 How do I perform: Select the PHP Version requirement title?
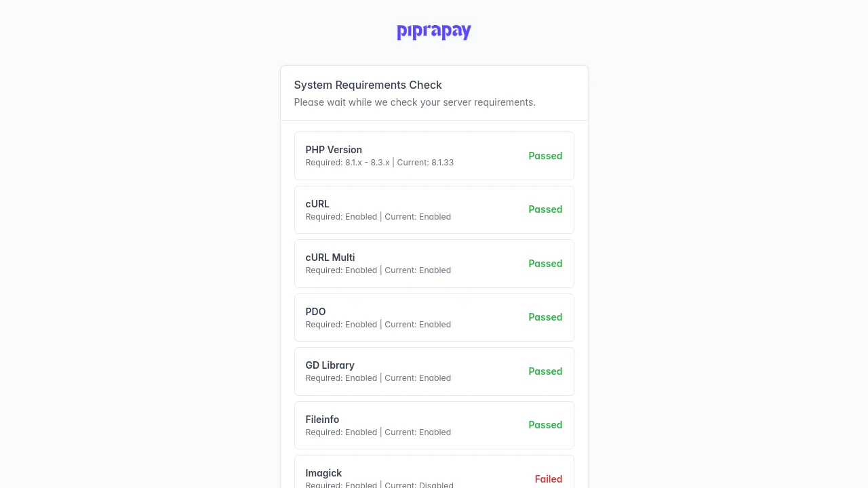coord(334,150)
